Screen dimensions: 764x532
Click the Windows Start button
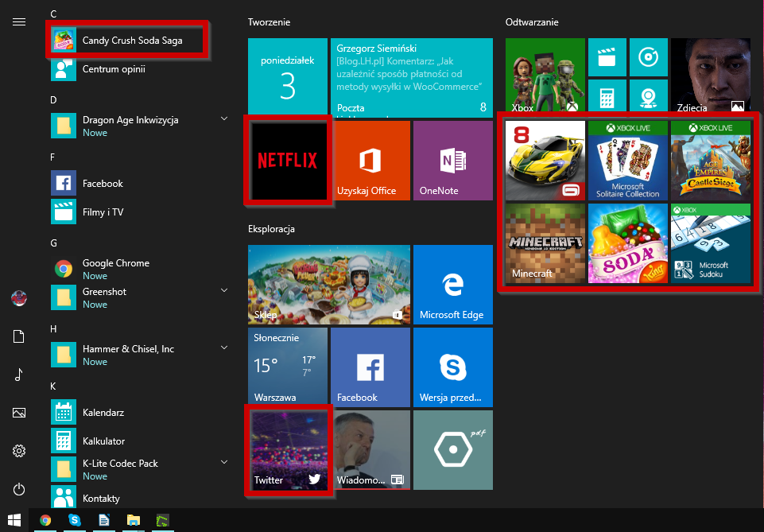(x=14, y=520)
